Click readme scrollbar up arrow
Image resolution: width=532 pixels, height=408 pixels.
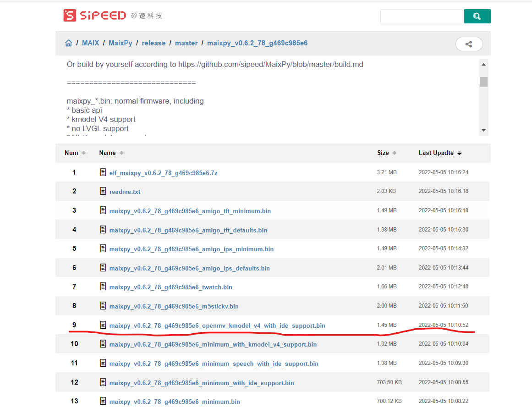pos(483,65)
